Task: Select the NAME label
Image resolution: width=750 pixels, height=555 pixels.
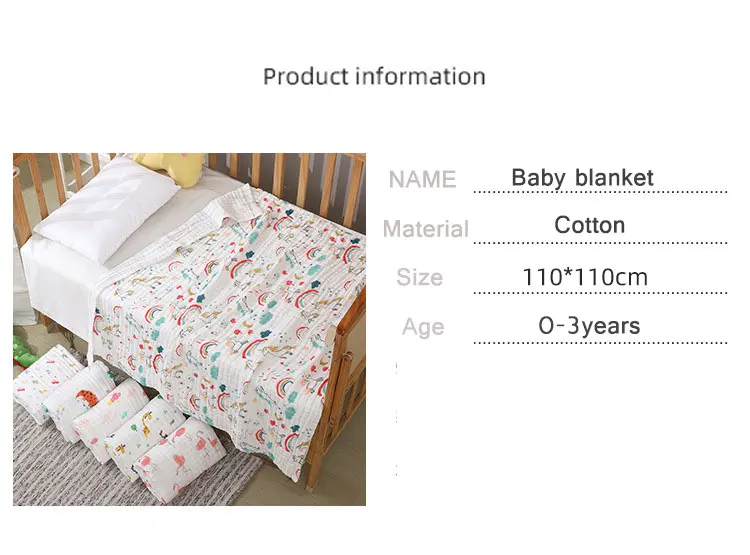Action: (x=422, y=179)
